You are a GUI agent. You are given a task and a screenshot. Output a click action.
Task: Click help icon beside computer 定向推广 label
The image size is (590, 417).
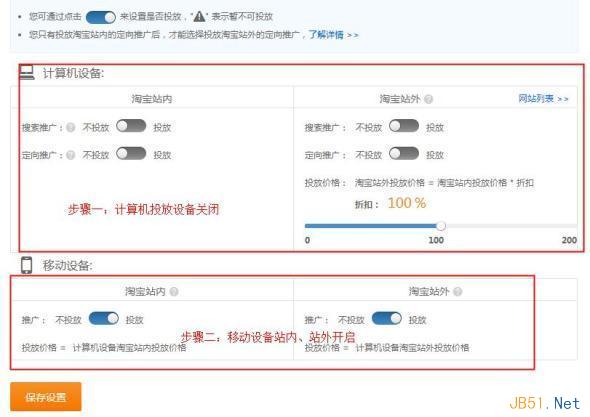70,155
